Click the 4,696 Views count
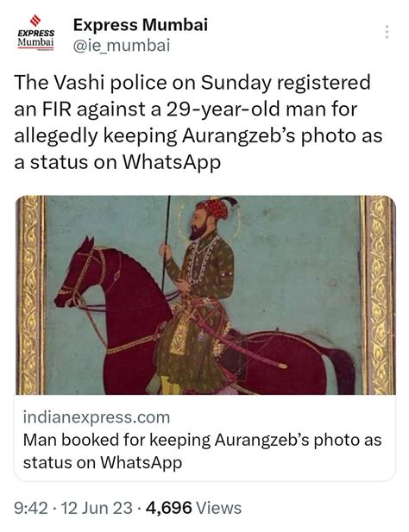Screen dimensions: 409x532 [x=193, y=508]
